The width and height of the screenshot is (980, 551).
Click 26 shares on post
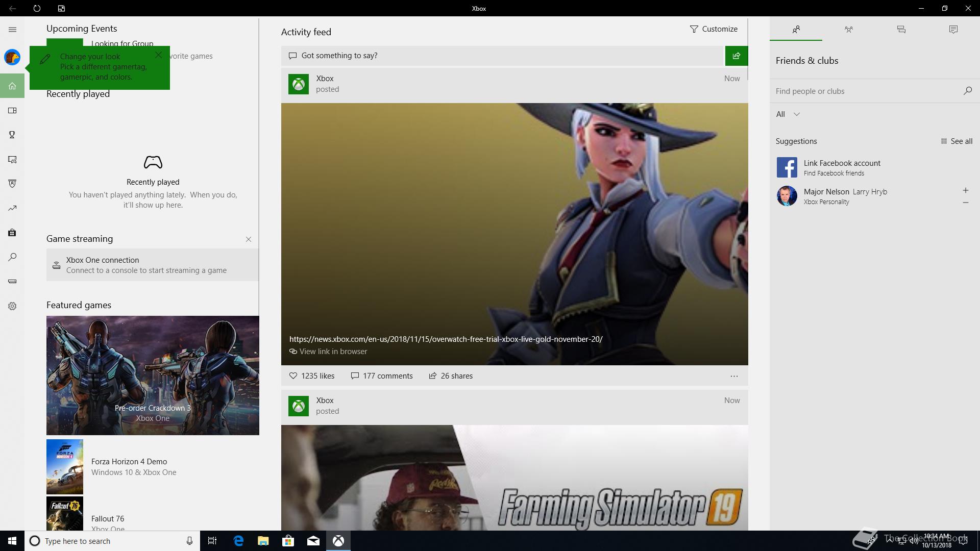(x=451, y=376)
